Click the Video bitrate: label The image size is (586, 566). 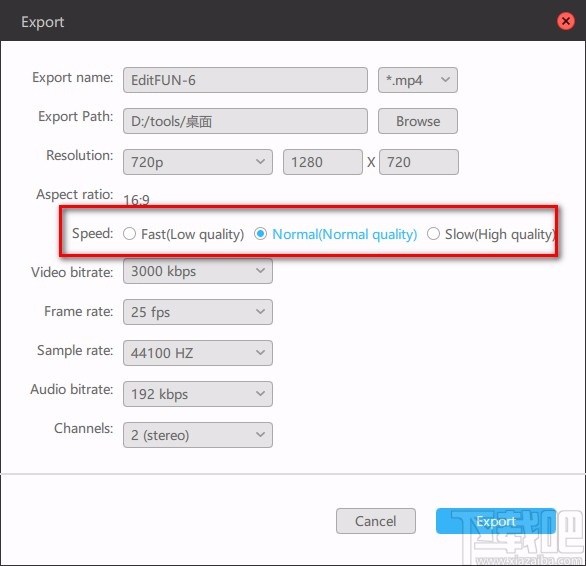pos(72,272)
